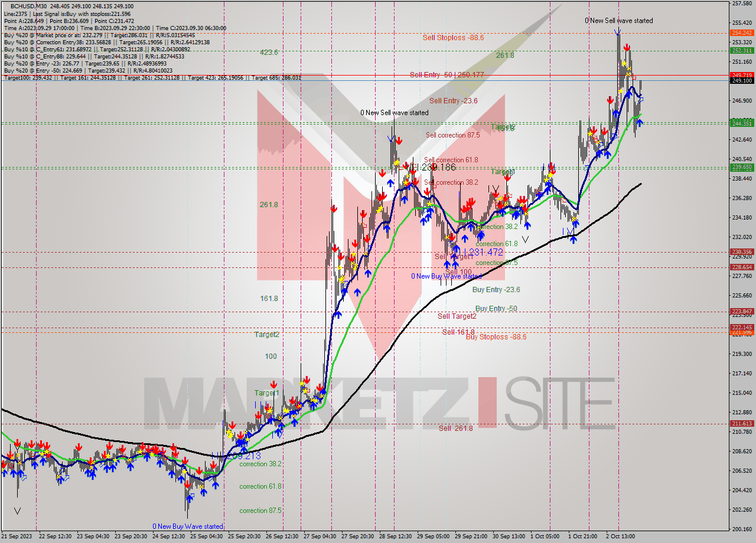Viewport: 756px width, 543px height.
Task: Click the 'Target100: 239.432' targets info line
Action: click(152, 77)
